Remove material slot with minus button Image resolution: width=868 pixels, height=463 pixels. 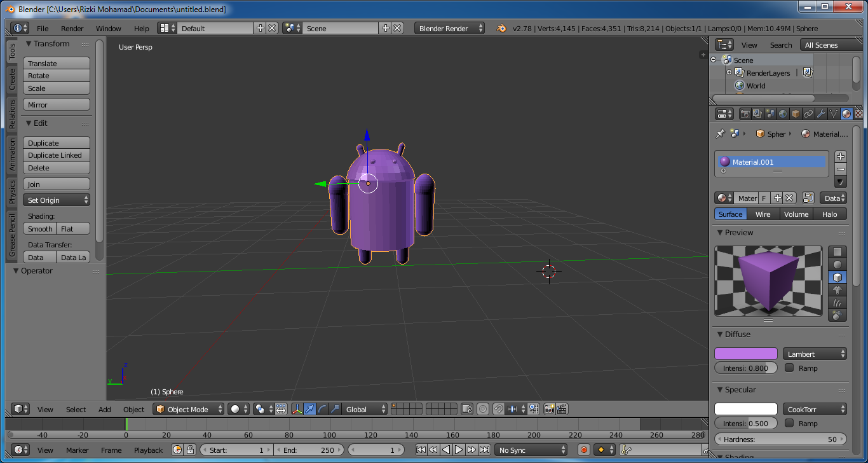(841, 169)
